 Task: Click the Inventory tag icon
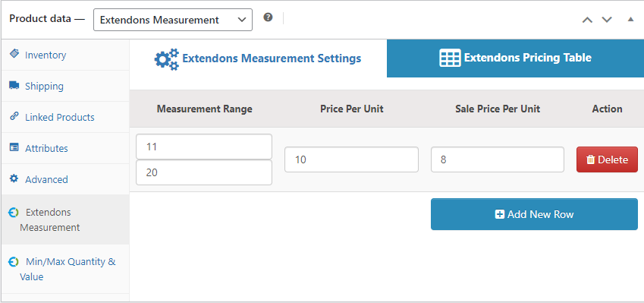(x=14, y=54)
